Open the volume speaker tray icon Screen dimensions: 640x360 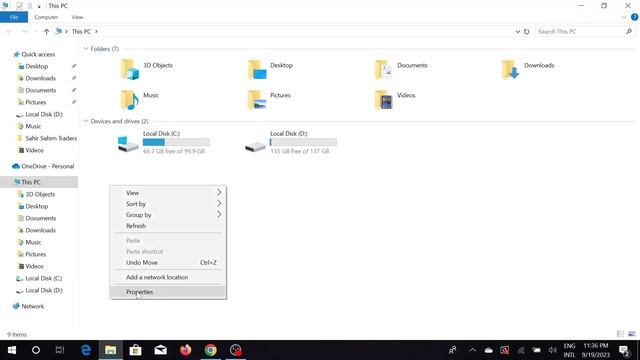click(x=552, y=350)
